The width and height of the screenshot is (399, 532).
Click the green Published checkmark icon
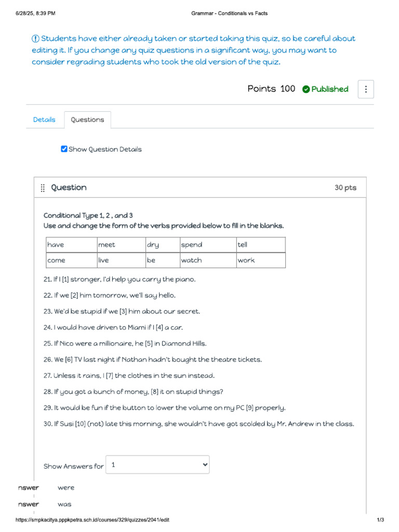305,89
